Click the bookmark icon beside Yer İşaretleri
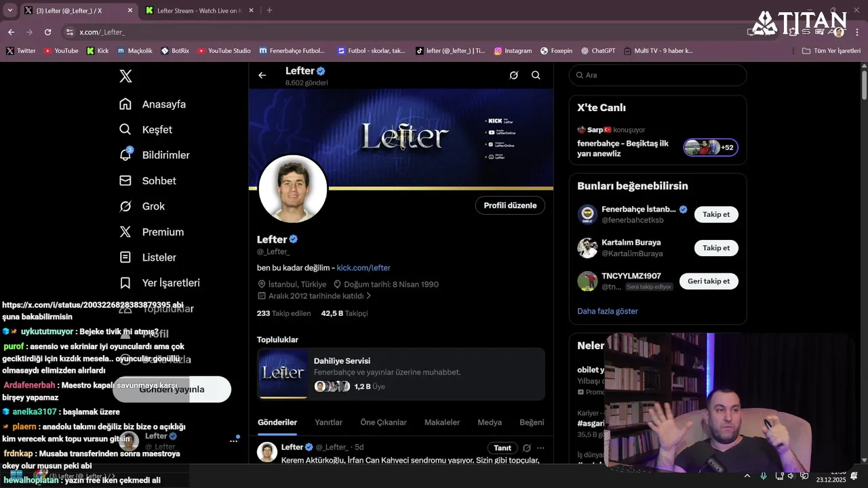This screenshot has height=488, width=868. [125, 283]
